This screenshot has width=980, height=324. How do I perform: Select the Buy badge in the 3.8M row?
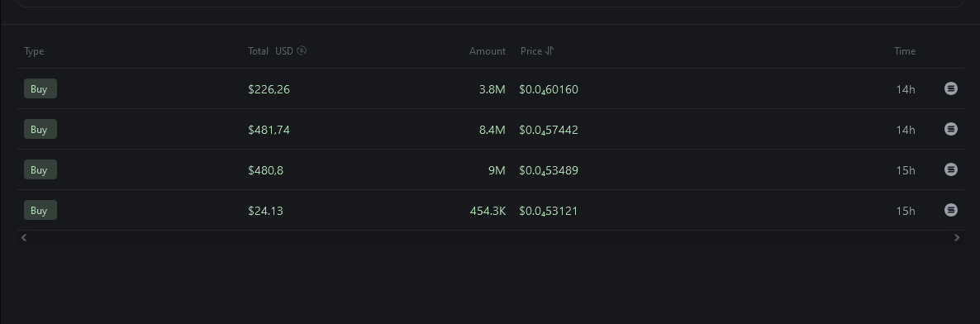point(40,88)
